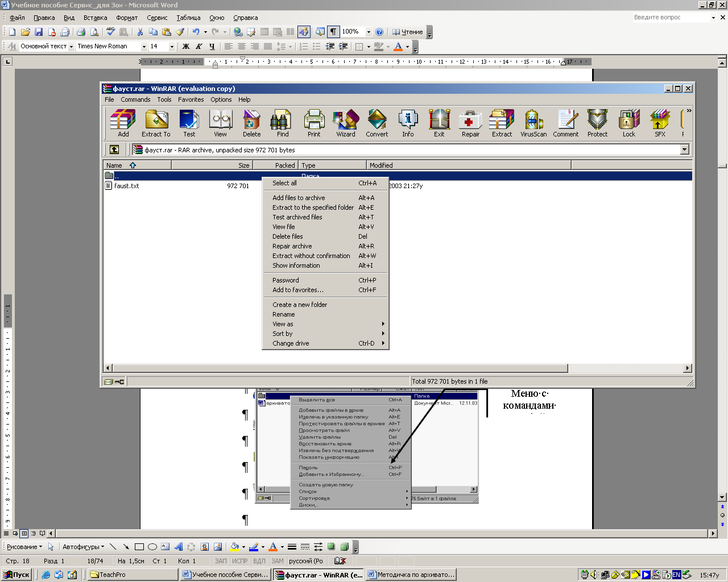The height and width of the screenshot is (582, 728).
Task: Toggle Bold (Ж) formatting in Word
Action: [x=185, y=47]
